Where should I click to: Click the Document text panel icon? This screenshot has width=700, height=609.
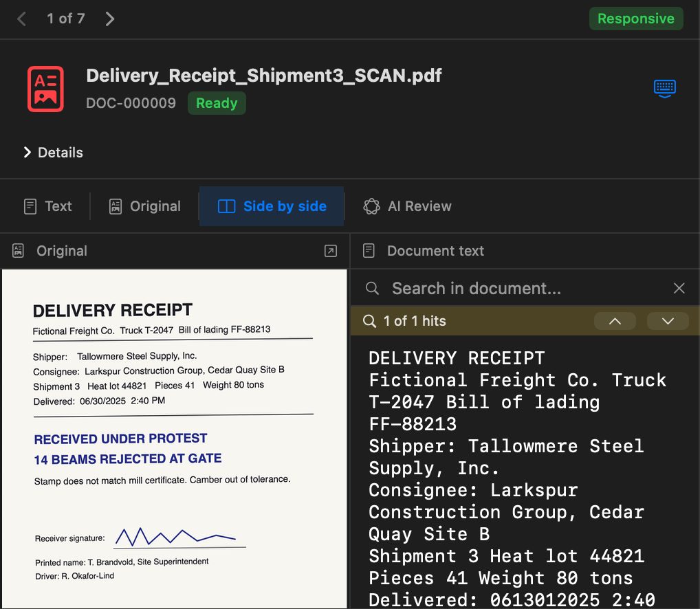click(x=369, y=251)
